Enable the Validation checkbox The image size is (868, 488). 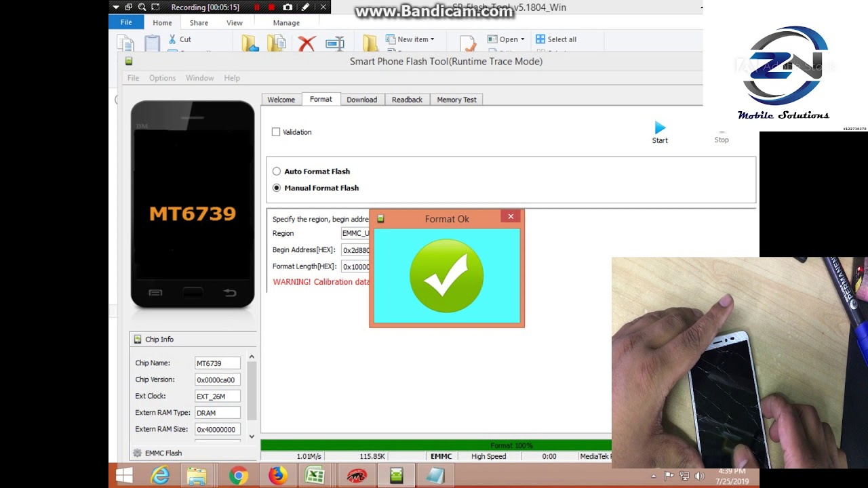click(276, 132)
